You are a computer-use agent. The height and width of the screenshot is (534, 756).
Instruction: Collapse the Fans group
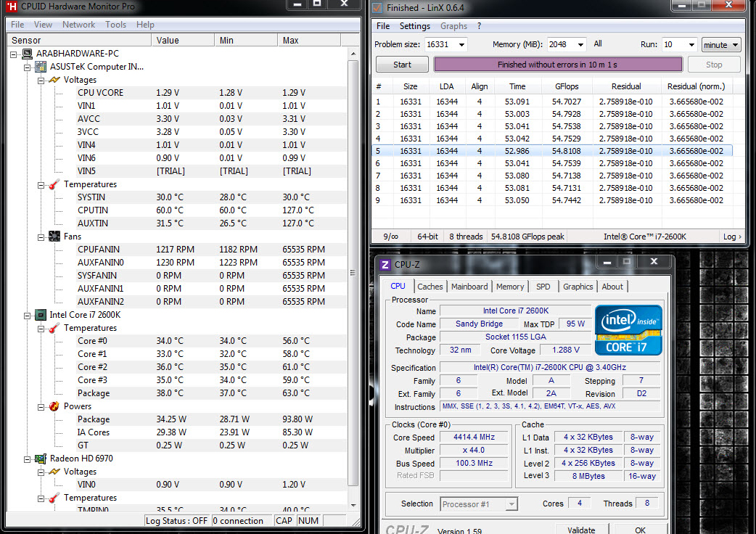click(x=41, y=237)
